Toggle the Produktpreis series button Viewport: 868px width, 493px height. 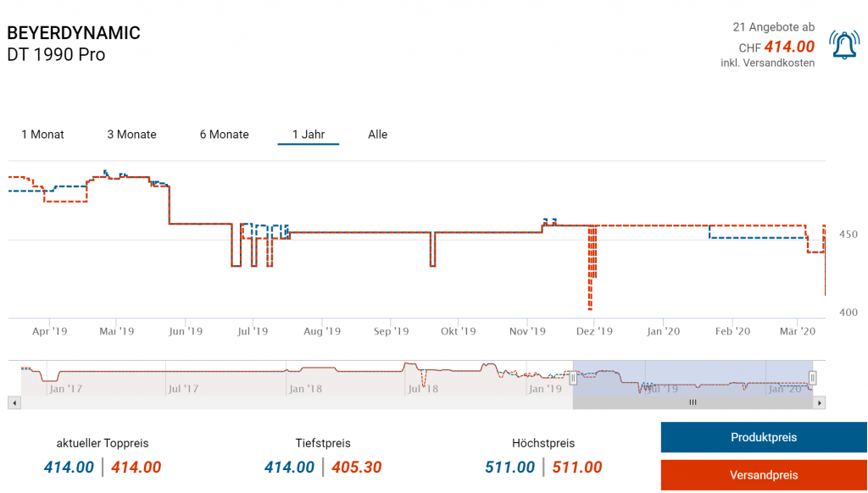point(764,438)
